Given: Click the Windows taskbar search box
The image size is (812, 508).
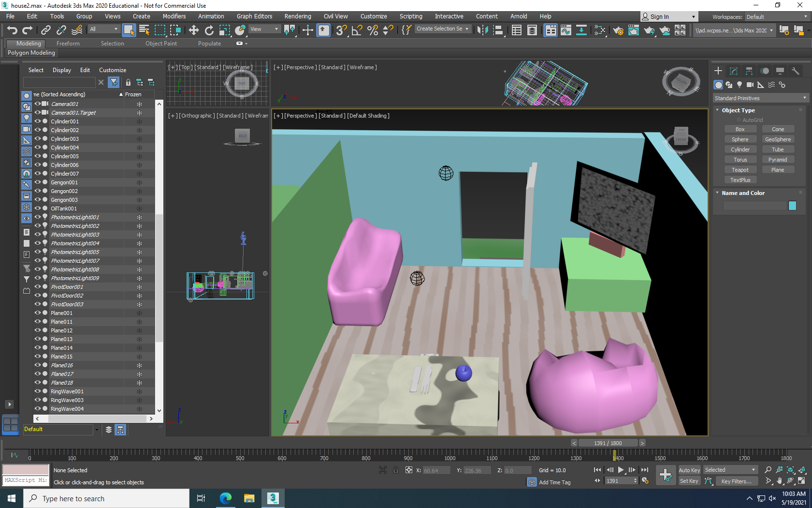Looking at the screenshot, I should (x=106, y=498).
